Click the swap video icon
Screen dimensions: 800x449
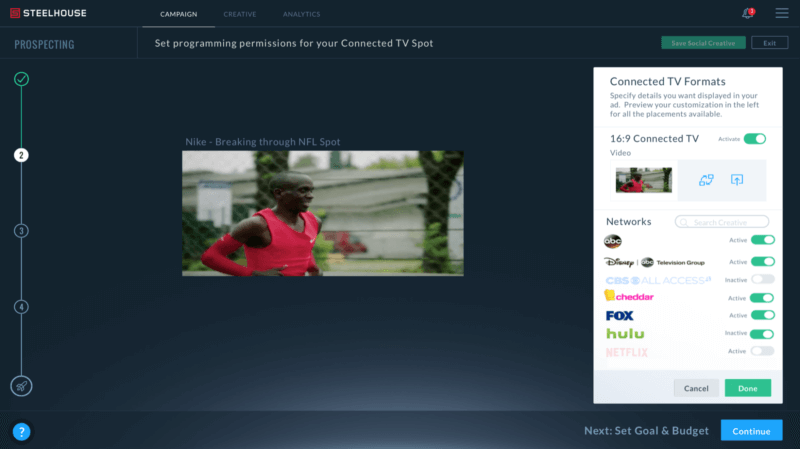click(706, 180)
